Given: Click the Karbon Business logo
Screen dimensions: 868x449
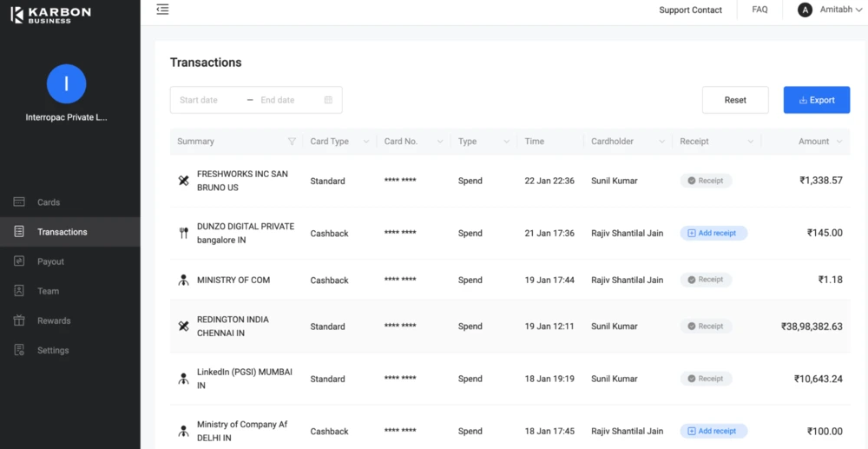Looking at the screenshot, I should (51, 15).
